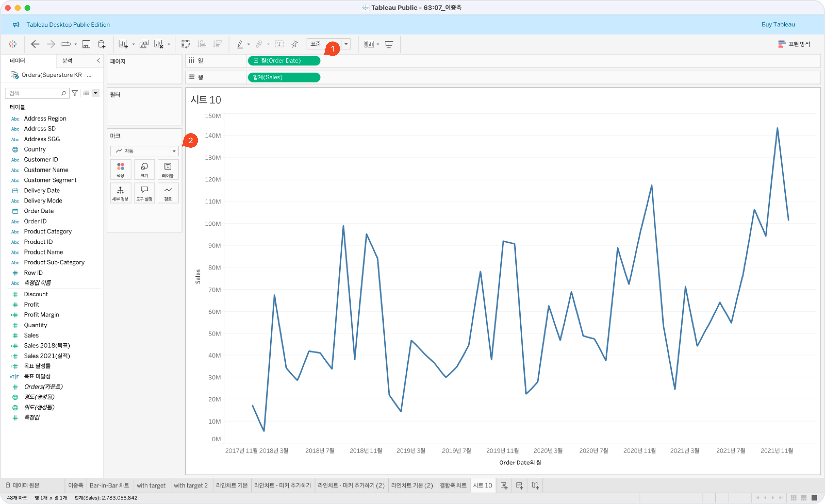Click the undo back arrow in toolbar

click(35, 44)
